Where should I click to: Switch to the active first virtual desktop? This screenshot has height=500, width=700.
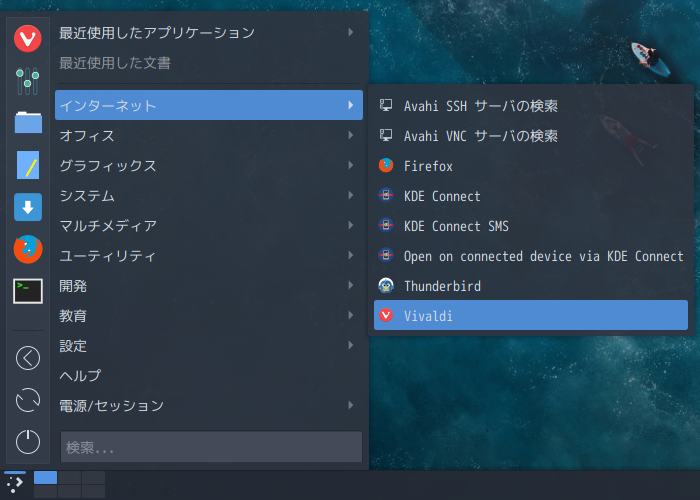point(45,477)
